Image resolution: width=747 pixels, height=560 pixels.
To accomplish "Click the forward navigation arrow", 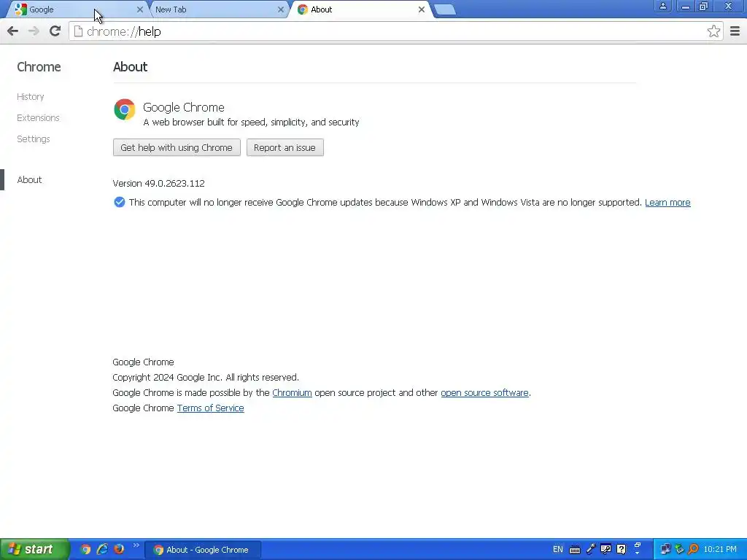I will click(x=34, y=31).
